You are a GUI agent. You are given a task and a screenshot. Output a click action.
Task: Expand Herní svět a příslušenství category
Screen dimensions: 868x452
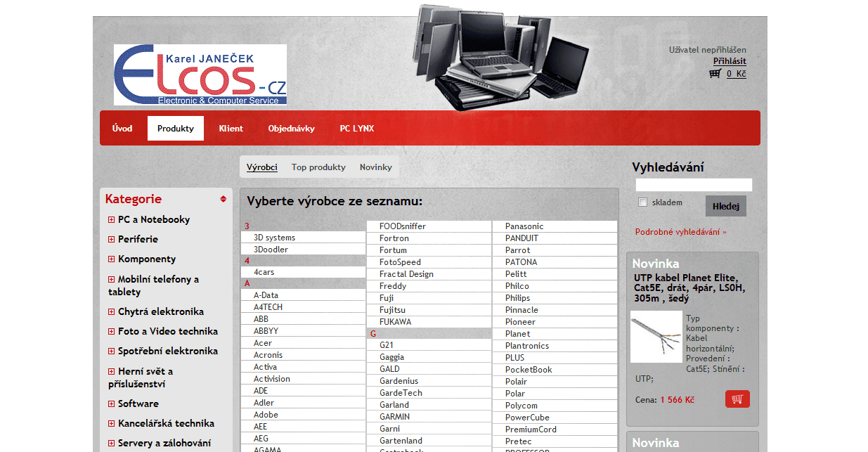coord(111,371)
